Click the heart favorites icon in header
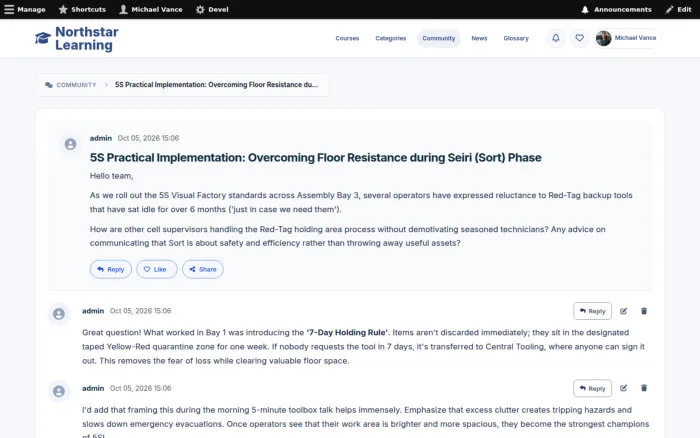Screen dimensions: 700x438 coord(579,38)
